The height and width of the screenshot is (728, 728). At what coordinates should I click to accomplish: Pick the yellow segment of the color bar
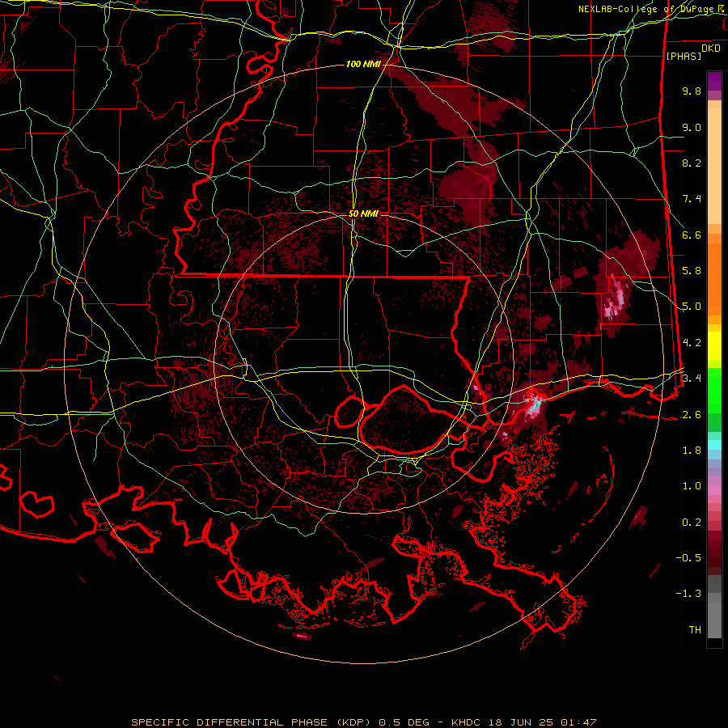(714, 346)
